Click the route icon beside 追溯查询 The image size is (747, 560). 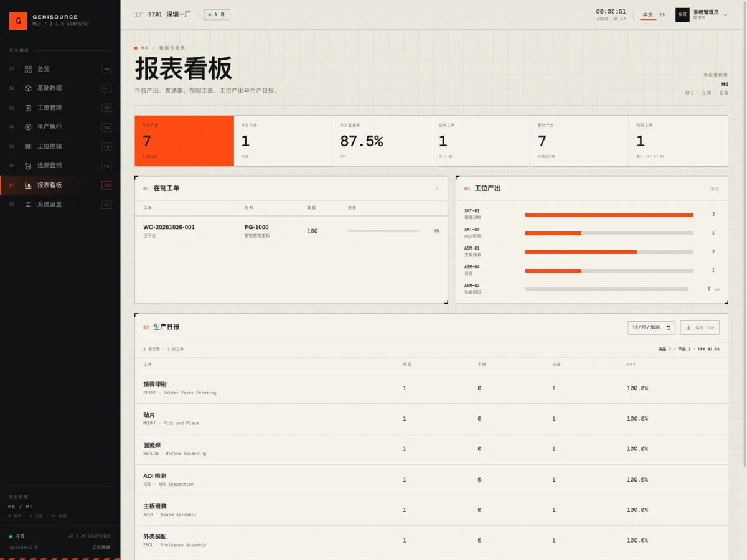[28, 166]
